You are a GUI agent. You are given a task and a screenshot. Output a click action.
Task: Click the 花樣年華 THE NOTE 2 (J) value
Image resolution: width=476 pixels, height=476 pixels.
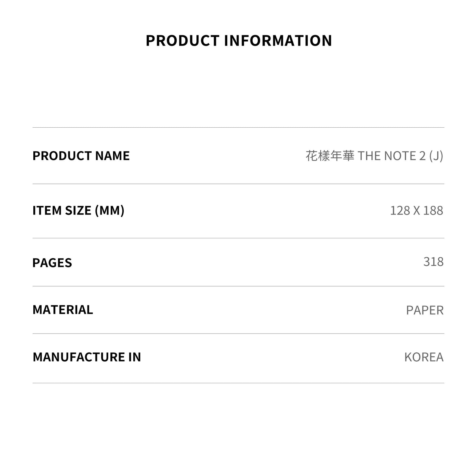[375, 156]
